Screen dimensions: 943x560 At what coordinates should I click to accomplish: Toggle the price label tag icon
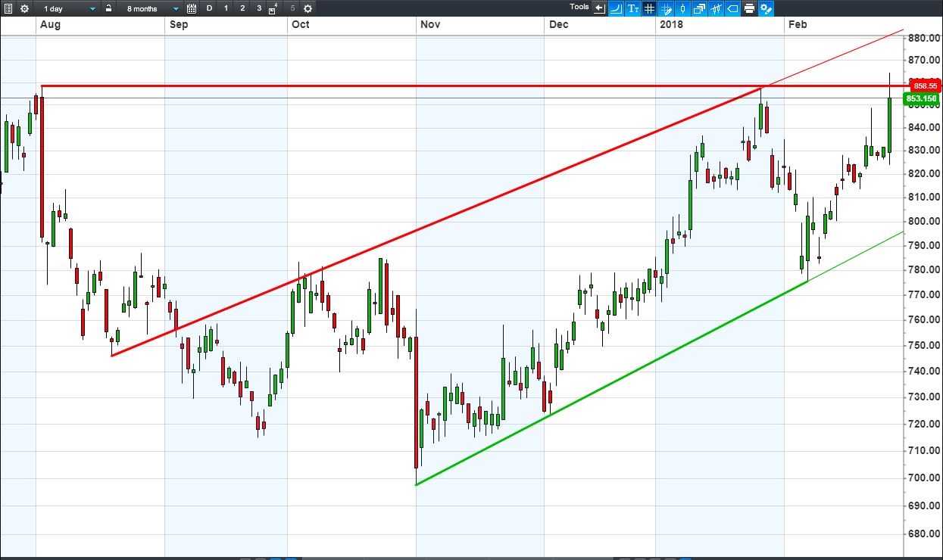732,8
